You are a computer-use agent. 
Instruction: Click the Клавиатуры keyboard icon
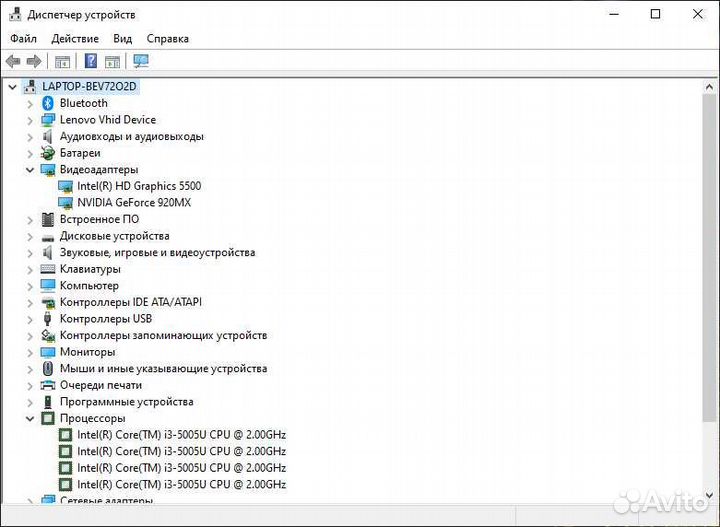point(48,269)
